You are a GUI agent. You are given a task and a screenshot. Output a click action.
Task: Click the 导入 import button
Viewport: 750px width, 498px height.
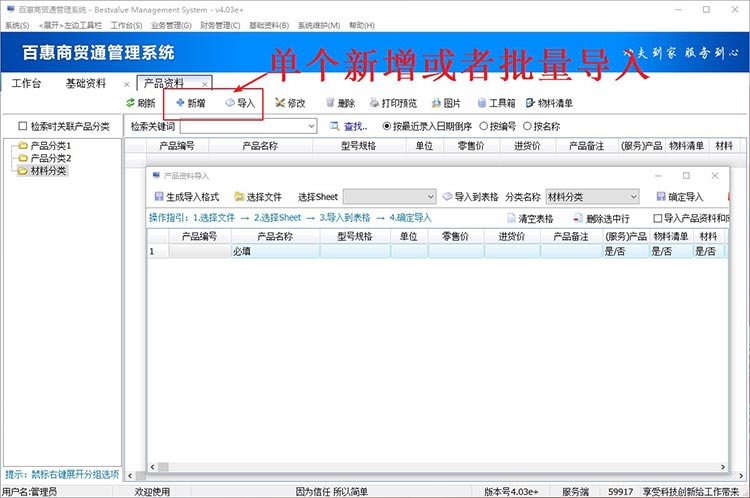pyautogui.click(x=240, y=103)
